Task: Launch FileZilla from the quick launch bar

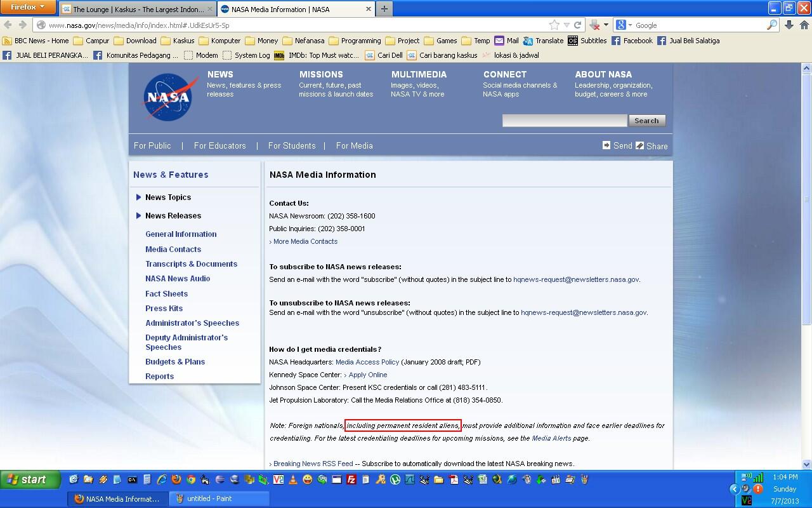Action: pos(351,479)
